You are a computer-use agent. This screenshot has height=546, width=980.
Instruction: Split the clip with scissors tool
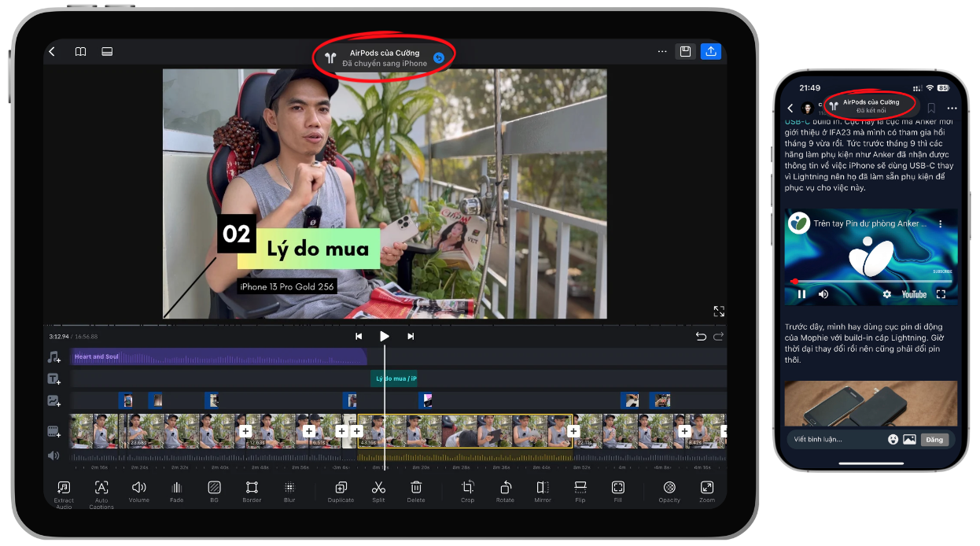pos(378,492)
